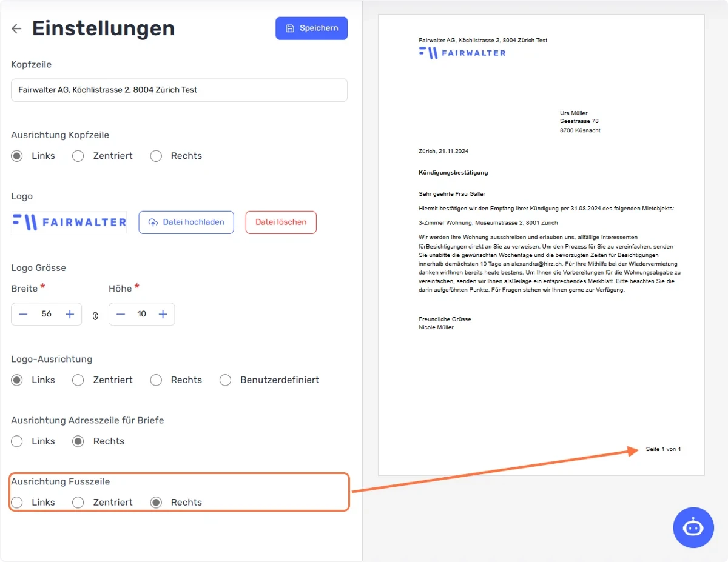This screenshot has width=728, height=562.
Task: Click 'Freundliche Grüsse' in the letter preview
Action: [445, 319]
